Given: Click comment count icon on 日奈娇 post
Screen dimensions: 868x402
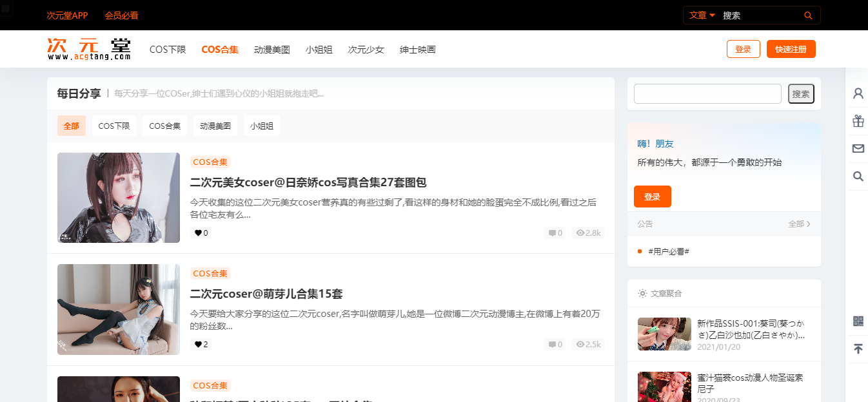Looking at the screenshot, I should [x=552, y=233].
